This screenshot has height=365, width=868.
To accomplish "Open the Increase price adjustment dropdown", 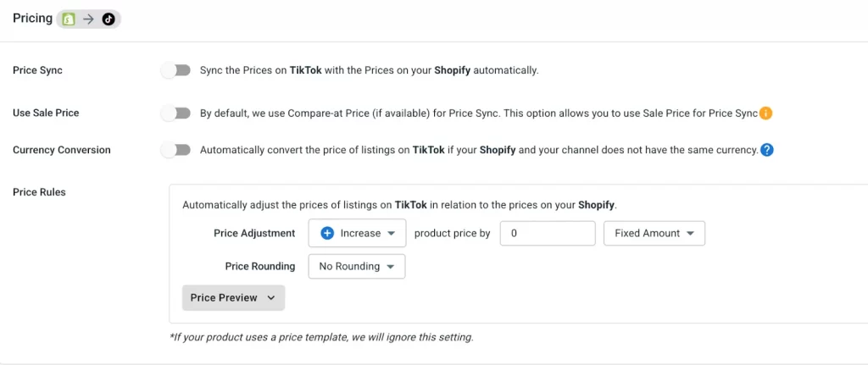I will click(359, 233).
